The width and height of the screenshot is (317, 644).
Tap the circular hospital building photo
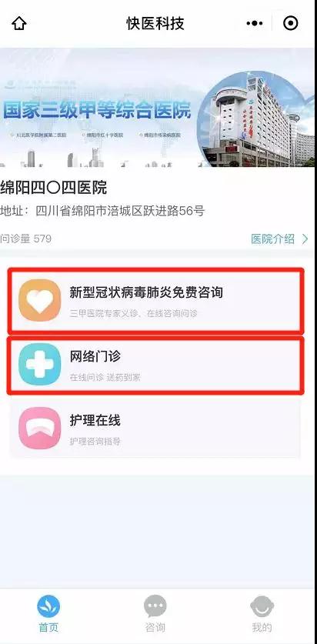257,119
